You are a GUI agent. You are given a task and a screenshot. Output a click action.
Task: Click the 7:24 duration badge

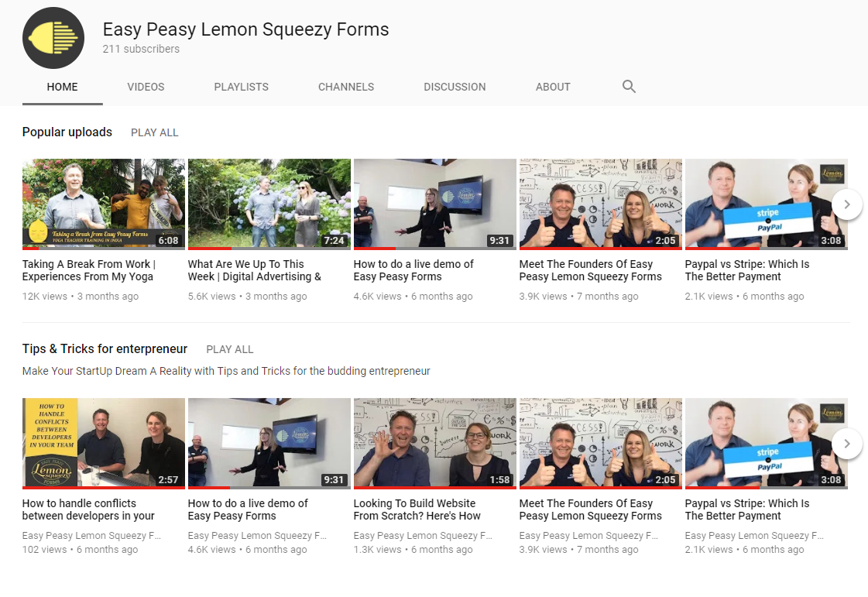point(334,240)
